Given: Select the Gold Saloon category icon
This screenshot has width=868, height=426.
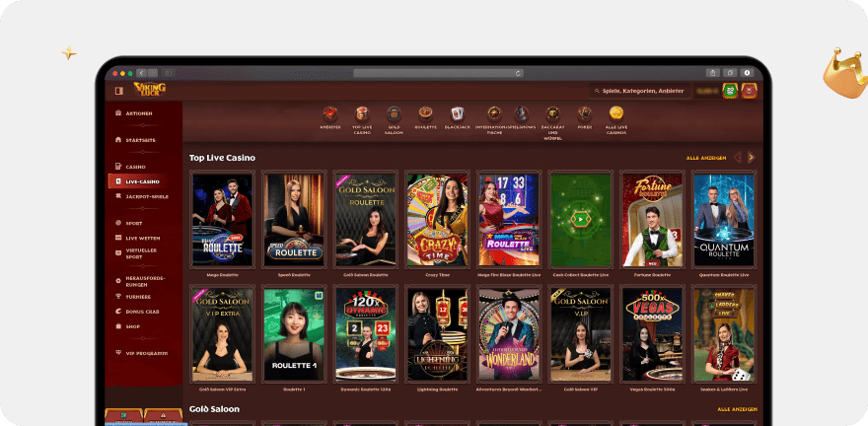Looking at the screenshot, I should click(x=394, y=114).
